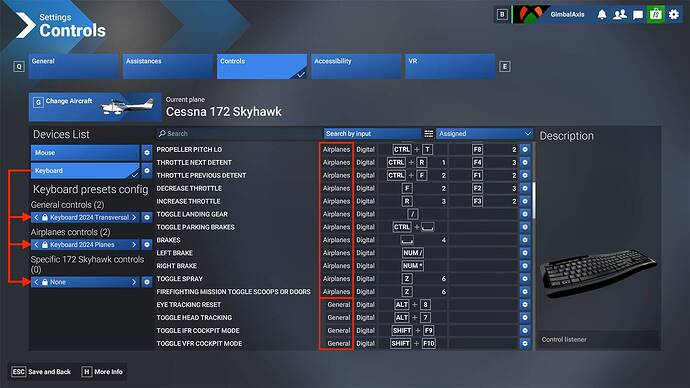Image resolution: width=690 pixels, height=388 pixels.
Task: Open gear on INCREASE THROTTLE row
Action: tap(525, 201)
